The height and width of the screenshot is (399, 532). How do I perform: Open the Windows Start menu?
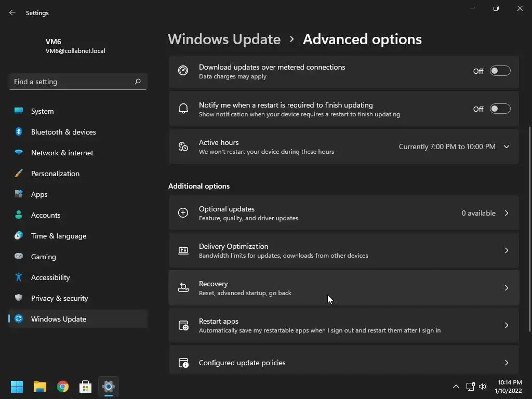[17, 387]
